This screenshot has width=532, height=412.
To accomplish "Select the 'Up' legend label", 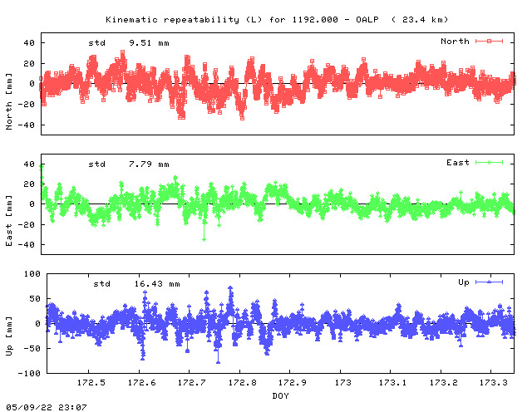I will click(464, 282).
